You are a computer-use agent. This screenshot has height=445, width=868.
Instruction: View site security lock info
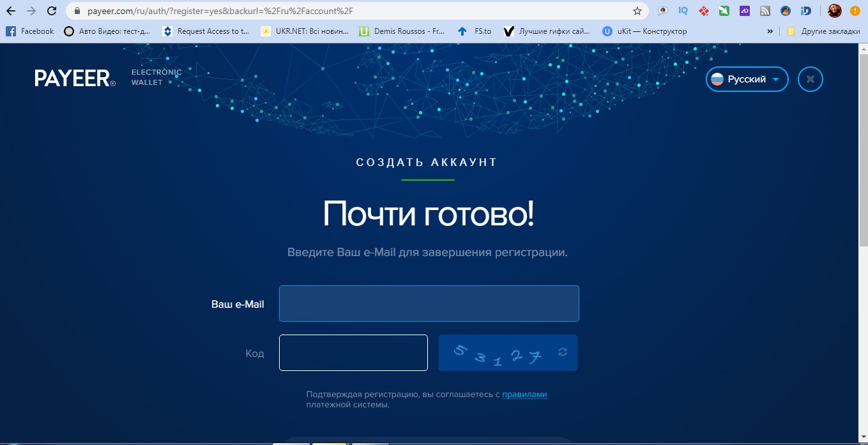(77, 11)
